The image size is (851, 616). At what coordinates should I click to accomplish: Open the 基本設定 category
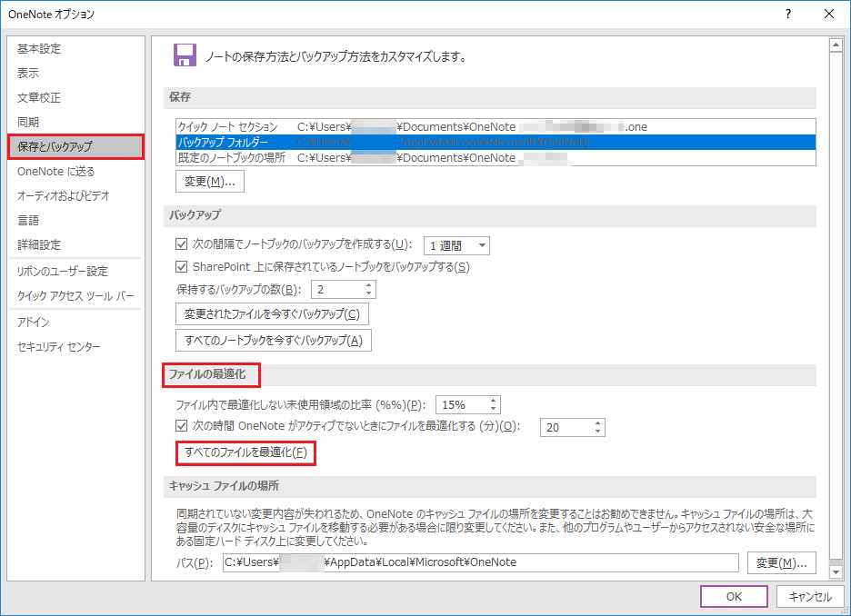[x=39, y=49]
